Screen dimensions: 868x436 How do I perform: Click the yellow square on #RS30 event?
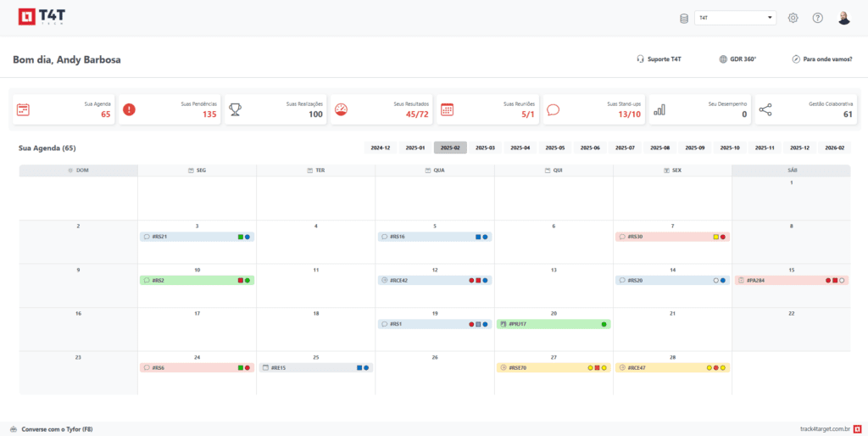coord(715,237)
